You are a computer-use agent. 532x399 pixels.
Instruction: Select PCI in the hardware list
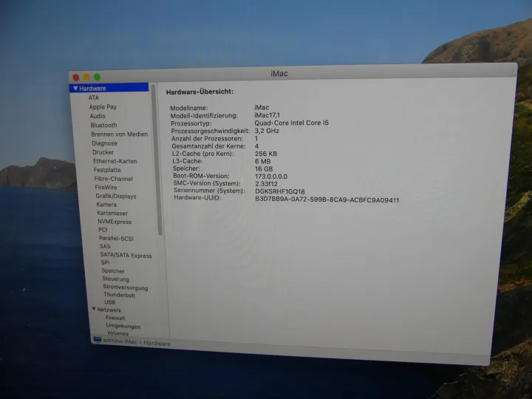[103, 230]
